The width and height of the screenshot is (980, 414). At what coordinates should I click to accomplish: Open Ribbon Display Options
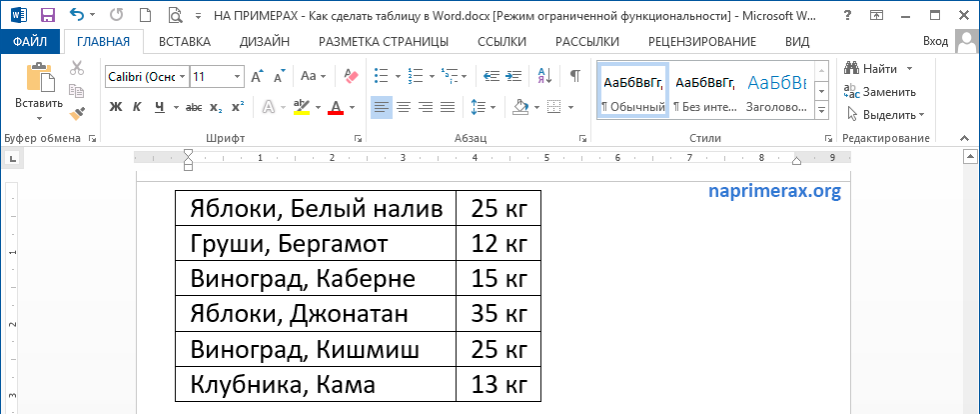coord(877,14)
